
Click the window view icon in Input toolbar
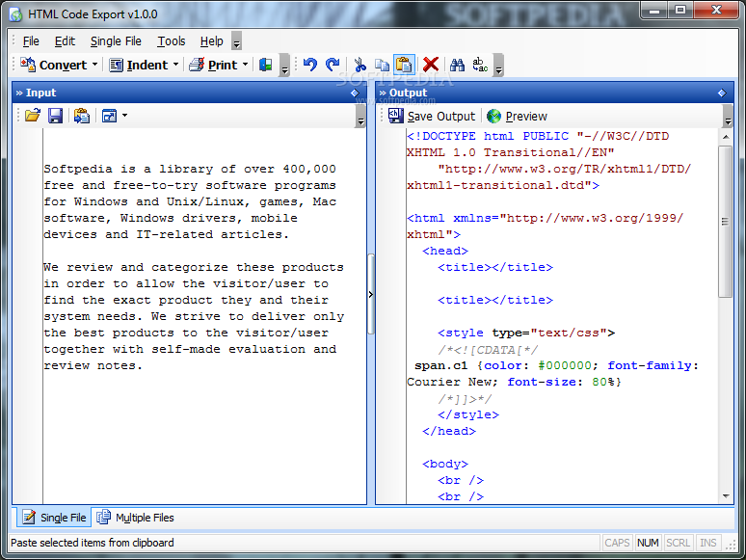(x=110, y=116)
